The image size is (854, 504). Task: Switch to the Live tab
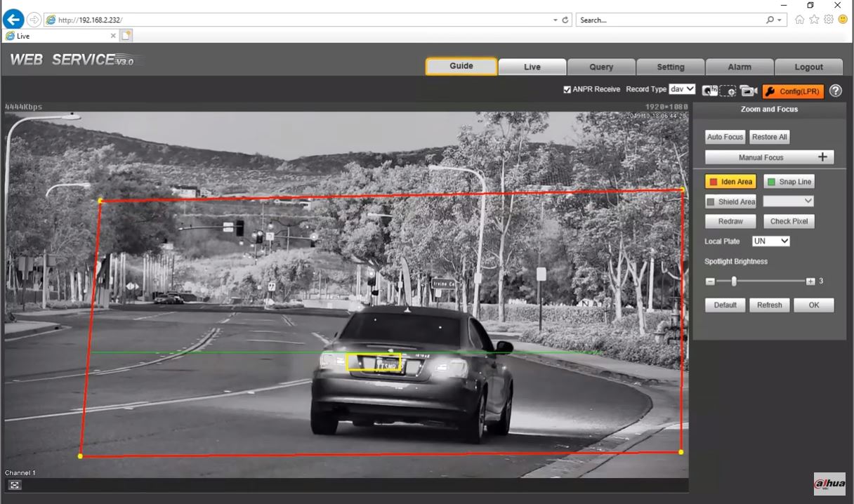tap(532, 67)
